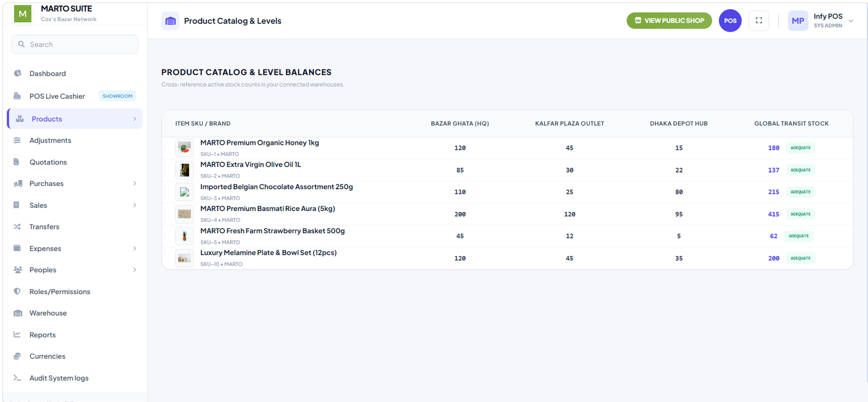Viewport: 868px width, 402px height.
Task: Click the SKU-10 • MARTO label
Action: 221,264
